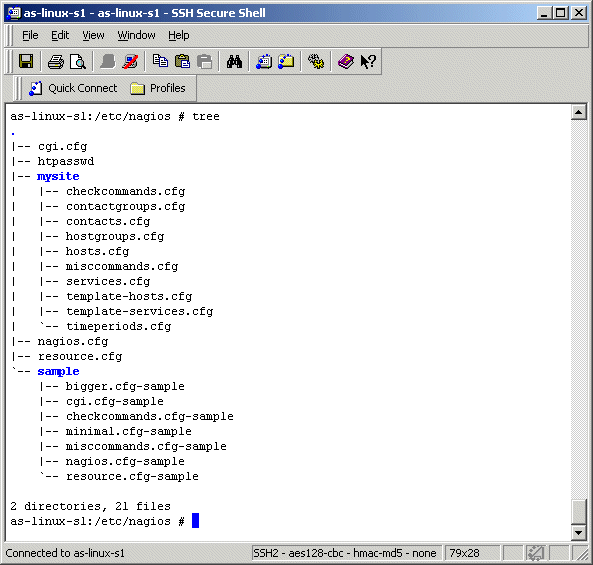
Task: Open Find with binoculars icon
Action: [x=234, y=61]
